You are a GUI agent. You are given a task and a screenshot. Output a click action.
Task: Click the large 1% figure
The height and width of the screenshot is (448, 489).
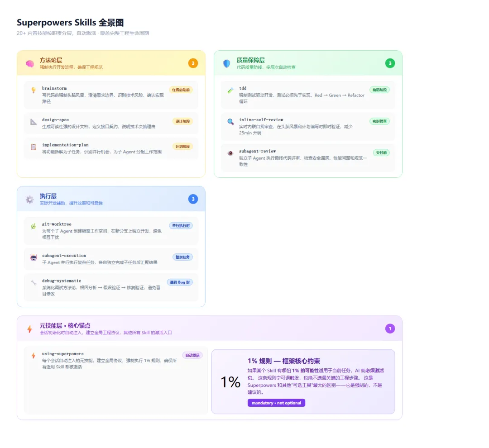click(230, 382)
